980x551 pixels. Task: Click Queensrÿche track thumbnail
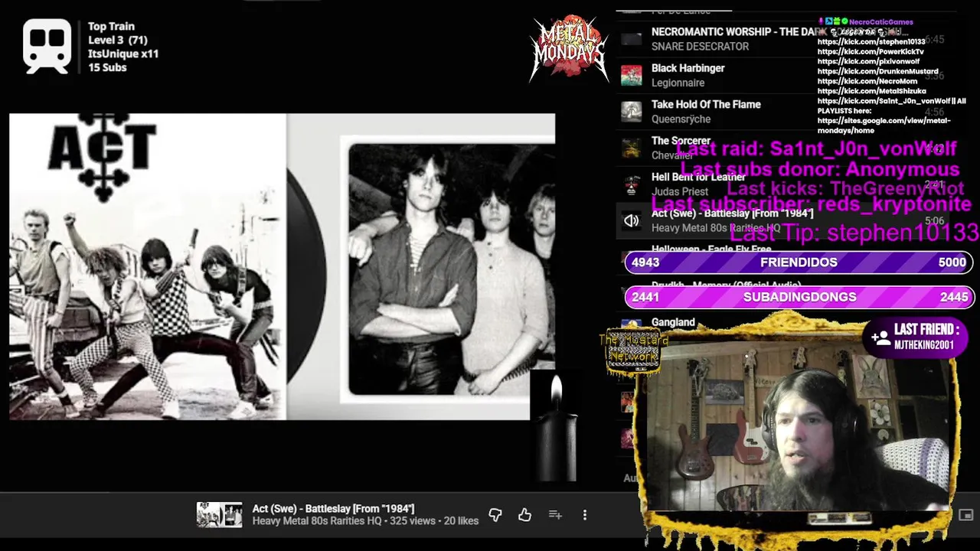point(632,112)
